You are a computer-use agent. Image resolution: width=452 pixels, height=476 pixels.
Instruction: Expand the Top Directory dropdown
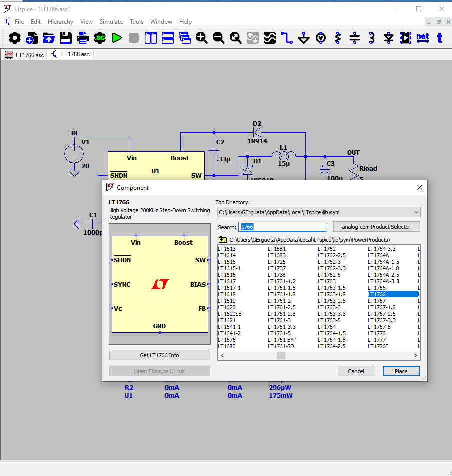(416, 212)
